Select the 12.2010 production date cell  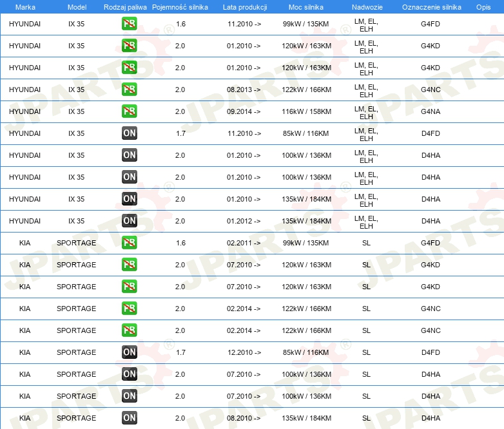(244, 352)
